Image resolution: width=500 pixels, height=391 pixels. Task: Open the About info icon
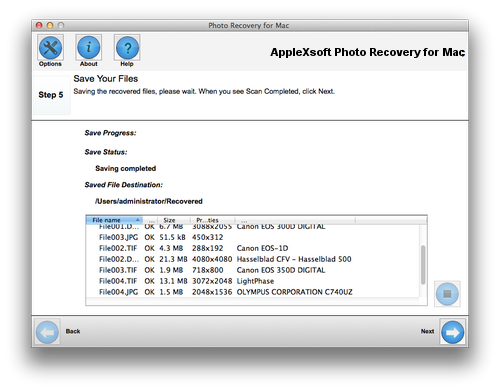tap(88, 47)
